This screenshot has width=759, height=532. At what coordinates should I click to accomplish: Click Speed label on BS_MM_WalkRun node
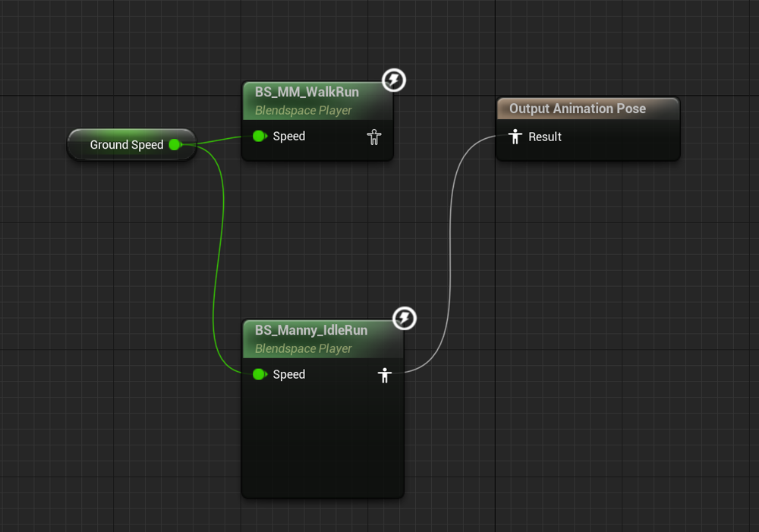click(x=289, y=137)
